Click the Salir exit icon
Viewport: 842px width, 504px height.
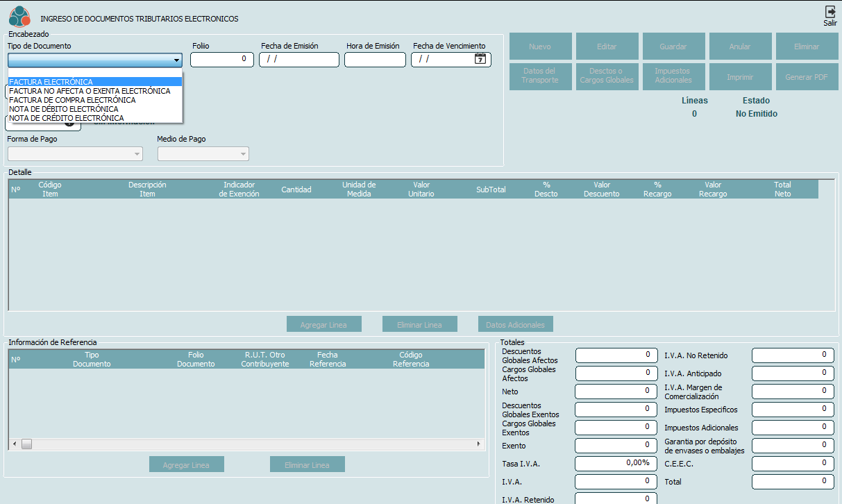pos(830,12)
